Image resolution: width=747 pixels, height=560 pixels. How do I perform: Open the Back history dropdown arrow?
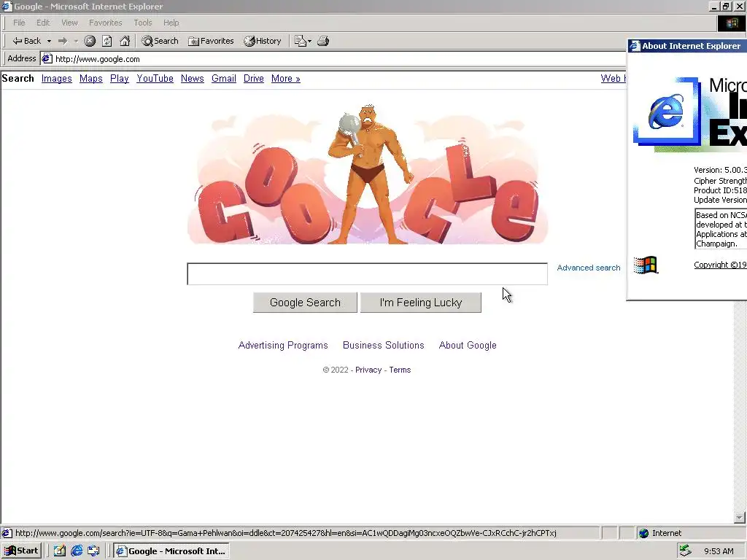click(49, 41)
